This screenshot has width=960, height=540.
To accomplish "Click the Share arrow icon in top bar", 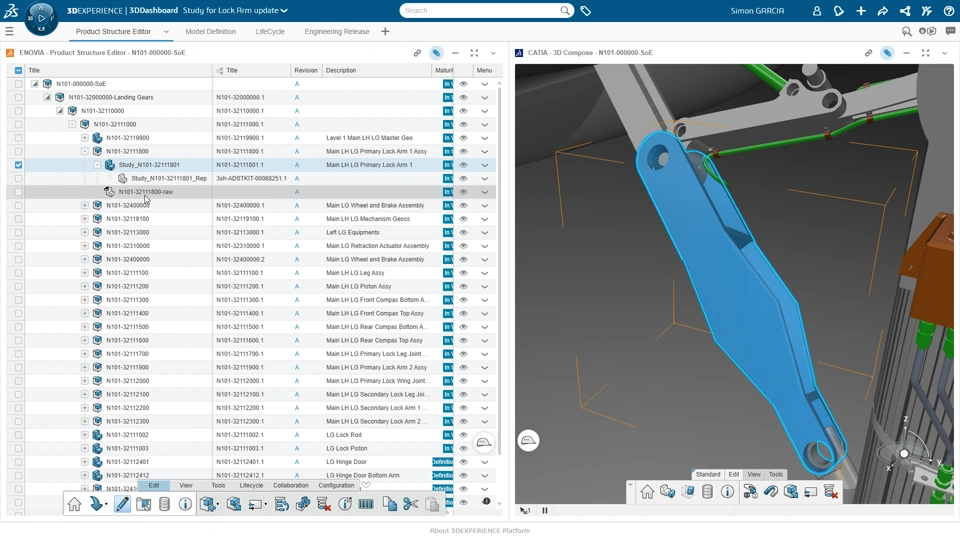I will (x=883, y=10).
